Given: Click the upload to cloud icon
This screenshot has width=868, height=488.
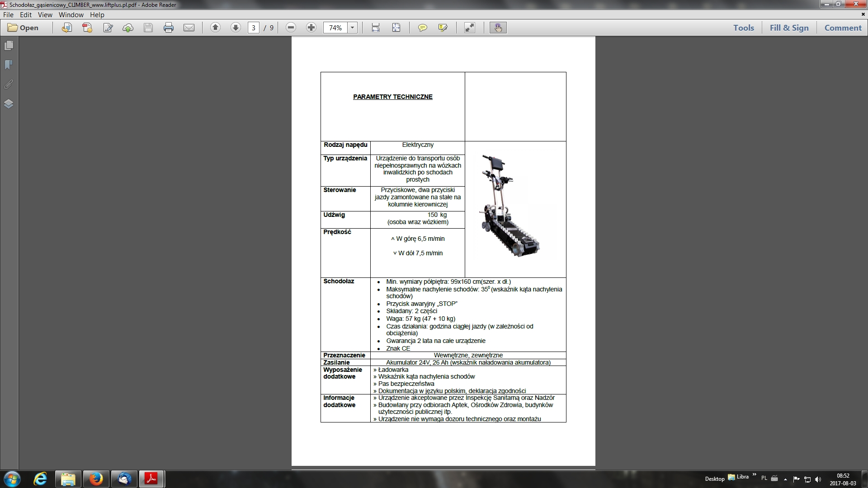Looking at the screenshot, I should click(x=128, y=28).
